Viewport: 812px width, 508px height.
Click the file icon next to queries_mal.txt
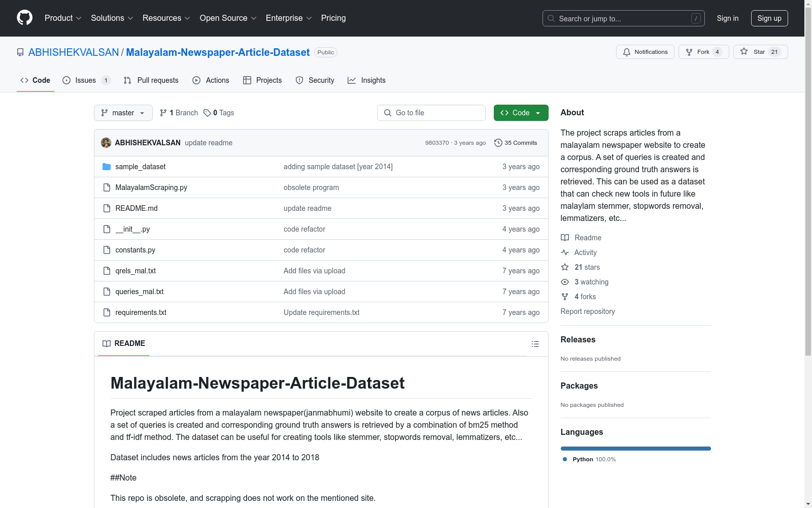(x=107, y=292)
